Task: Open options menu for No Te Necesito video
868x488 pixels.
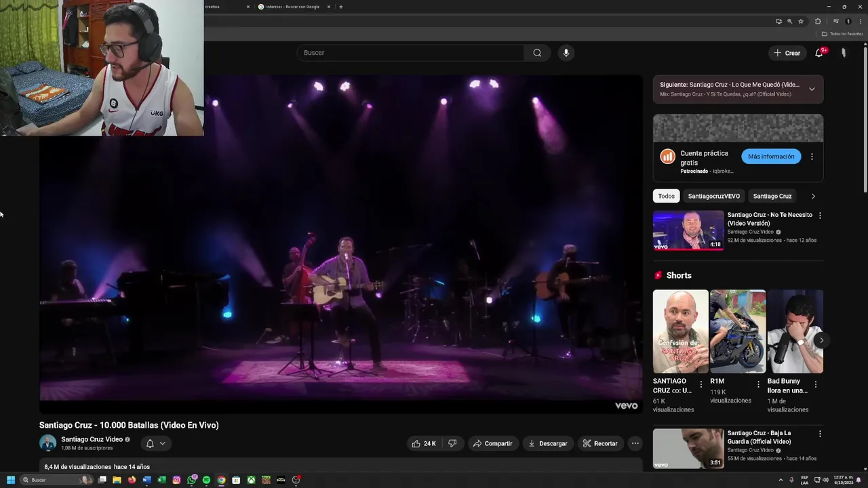Action: (x=820, y=216)
